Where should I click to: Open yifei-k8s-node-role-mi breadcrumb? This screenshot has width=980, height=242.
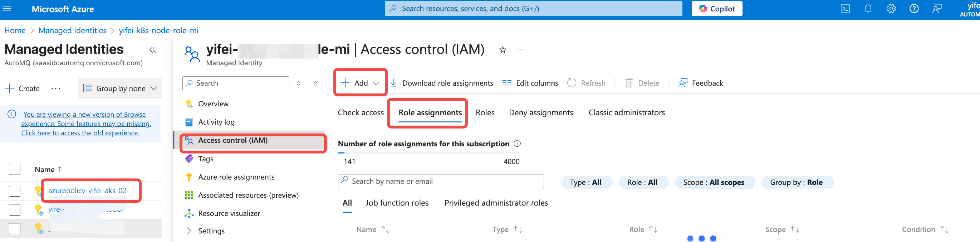click(x=159, y=30)
